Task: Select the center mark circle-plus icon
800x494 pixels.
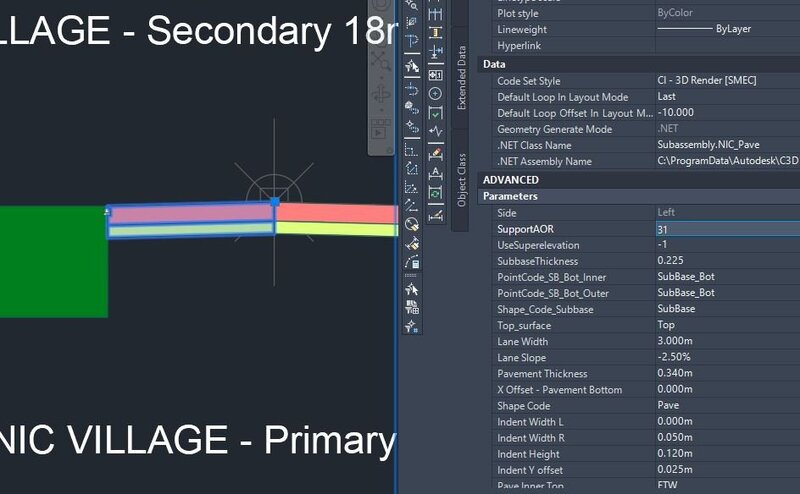Action: 435,94
